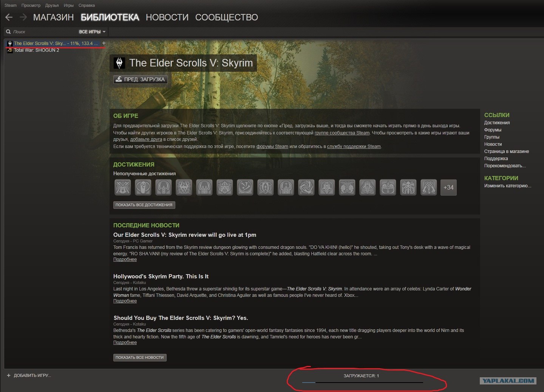Click ДОБАВИТЬ ИГРУ at the bottom left

point(29,375)
